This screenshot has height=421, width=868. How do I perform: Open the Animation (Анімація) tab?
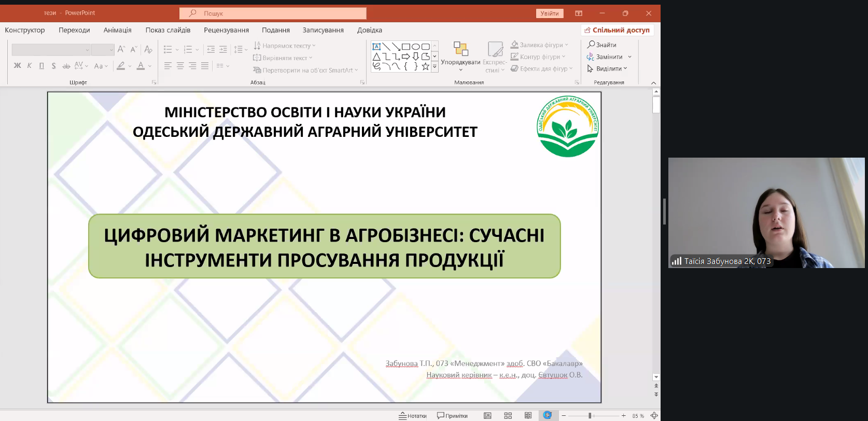[x=117, y=30]
